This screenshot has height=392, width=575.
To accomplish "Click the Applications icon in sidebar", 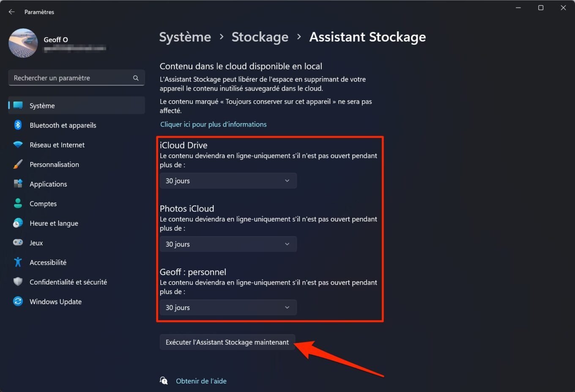I will click(x=18, y=184).
